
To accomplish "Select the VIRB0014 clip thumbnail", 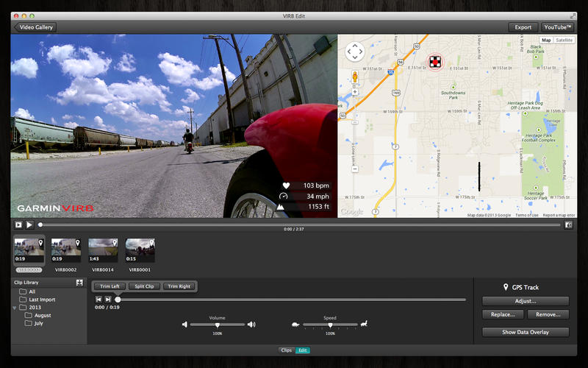I will pyautogui.click(x=103, y=250).
